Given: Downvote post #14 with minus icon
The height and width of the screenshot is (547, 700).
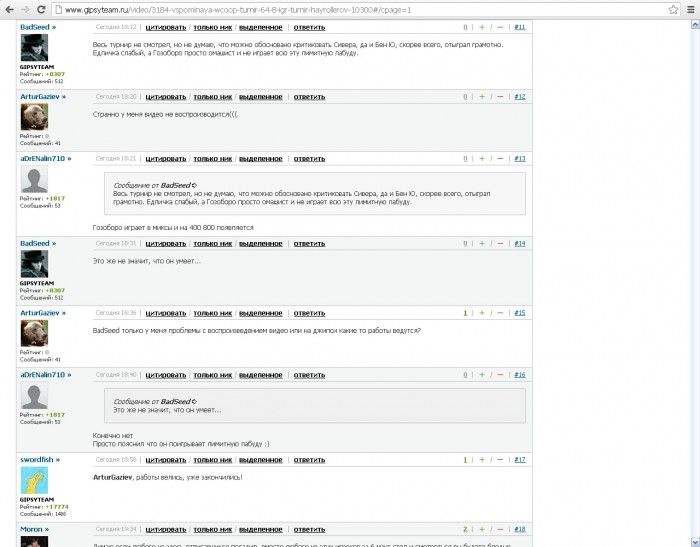Looking at the screenshot, I should [x=500, y=243].
